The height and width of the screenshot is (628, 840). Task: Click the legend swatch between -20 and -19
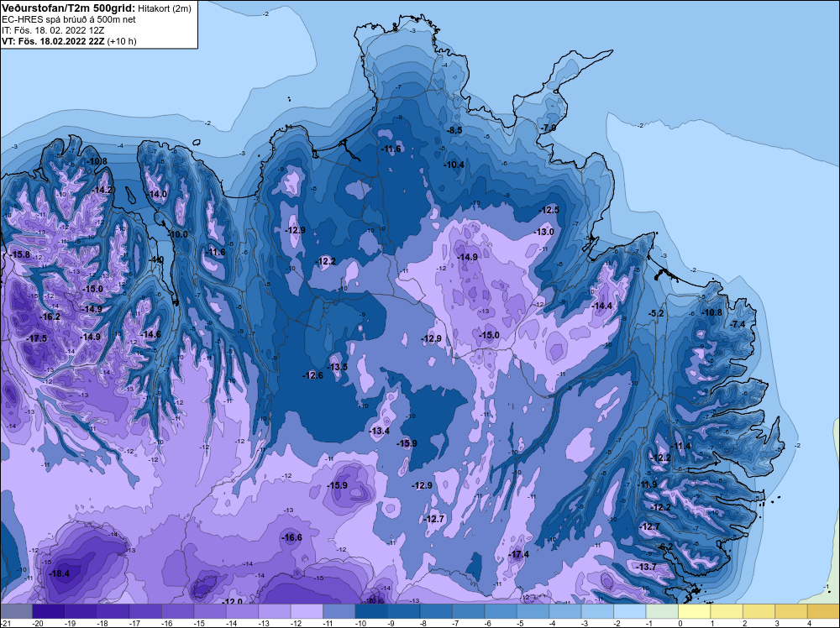pyautogui.click(x=49, y=611)
